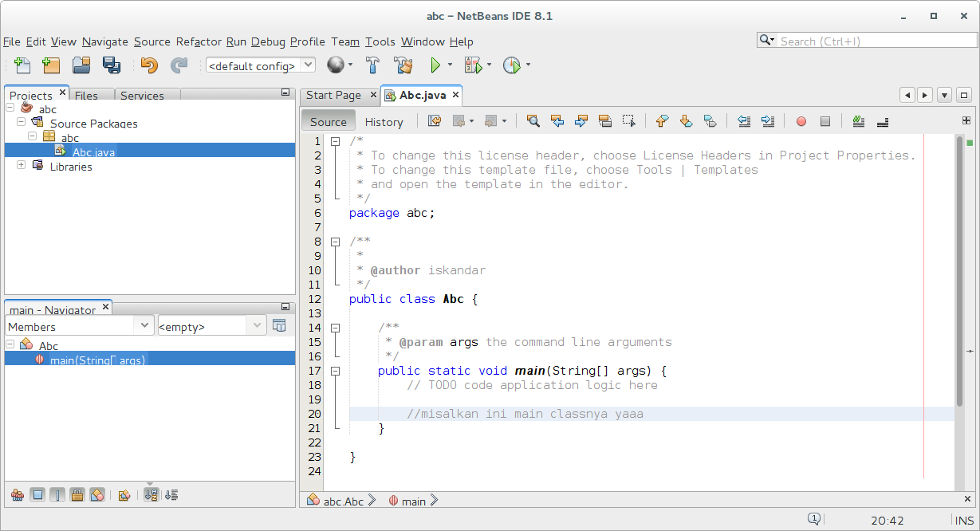Image resolution: width=980 pixels, height=531 pixels.
Task: Click the New File toolbar icon
Action: pos(22,65)
